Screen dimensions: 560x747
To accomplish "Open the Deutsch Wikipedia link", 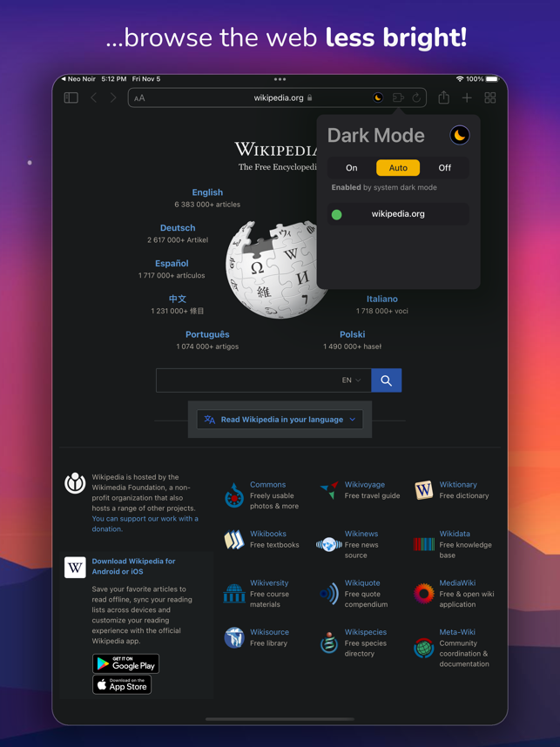I will pyautogui.click(x=178, y=228).
